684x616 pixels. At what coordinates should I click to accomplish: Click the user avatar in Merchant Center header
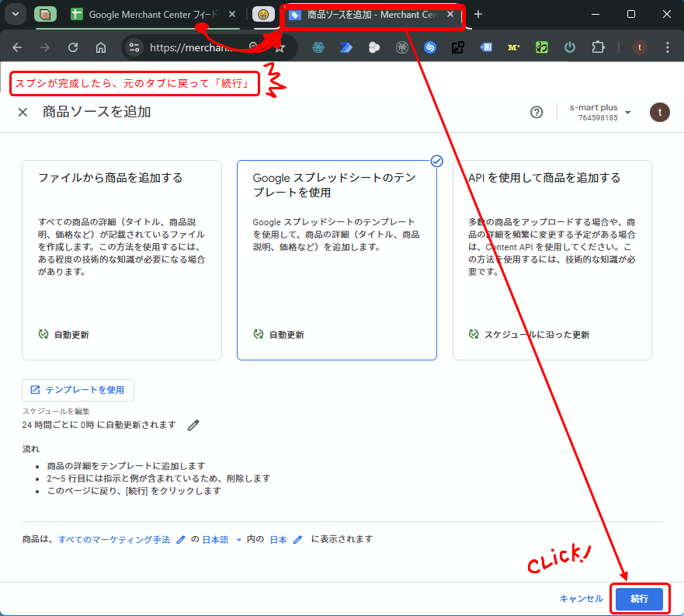click(659, 112)
